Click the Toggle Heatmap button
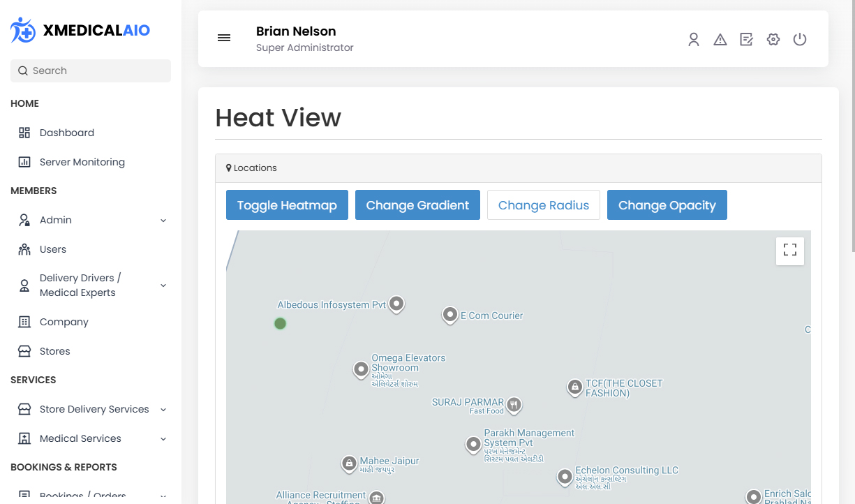Image resolution: width=855 pixels, height=504 pixels. point(287,205)
